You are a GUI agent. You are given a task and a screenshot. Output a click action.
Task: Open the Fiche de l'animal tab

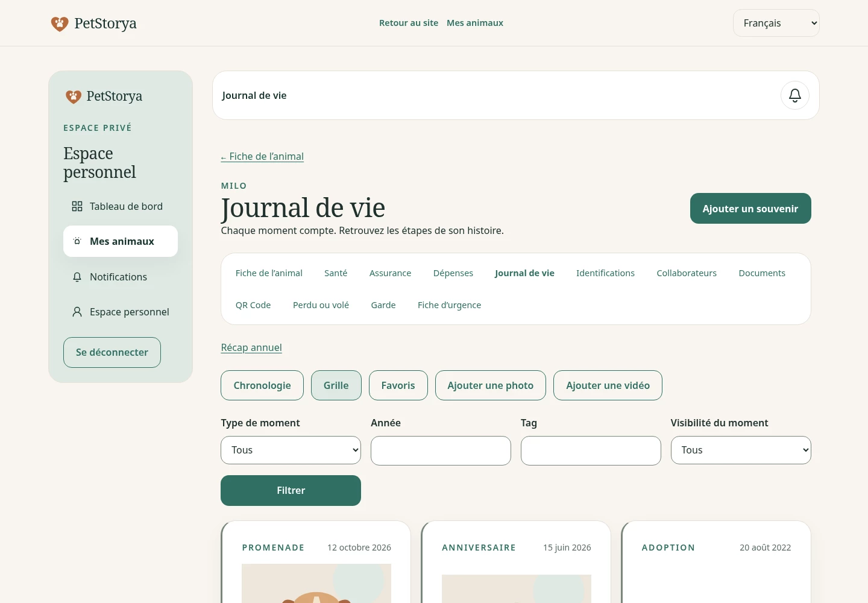[x=269, y=273]
